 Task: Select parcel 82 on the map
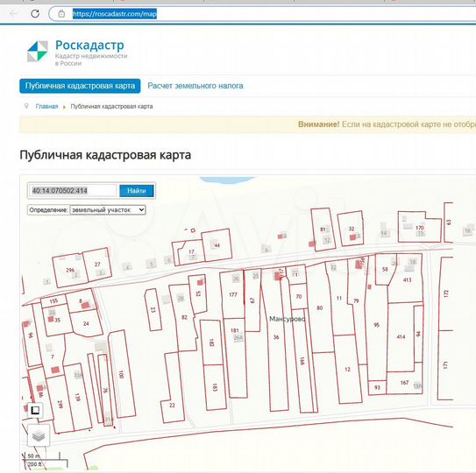click(x=184, y=317)
